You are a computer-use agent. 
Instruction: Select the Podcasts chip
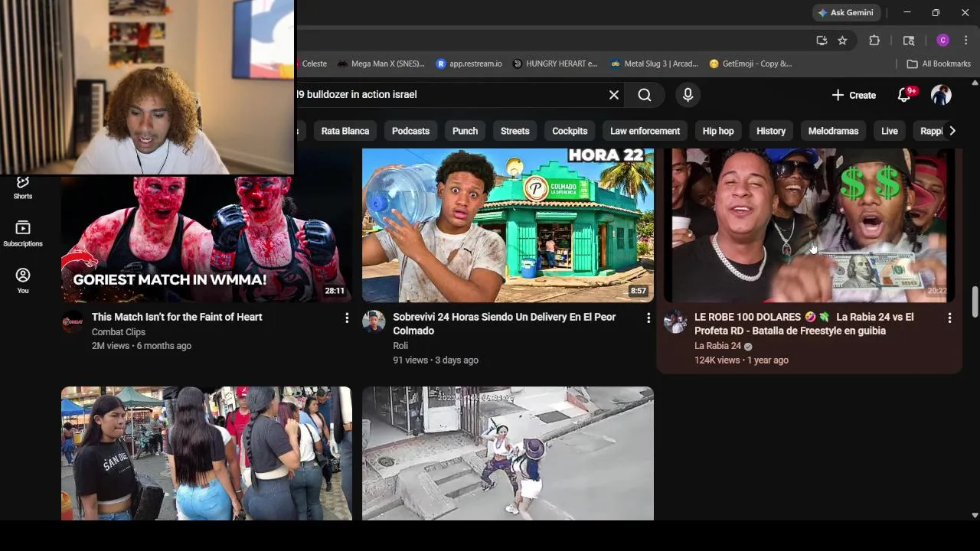pyautogui.click(x=410, y=131)
